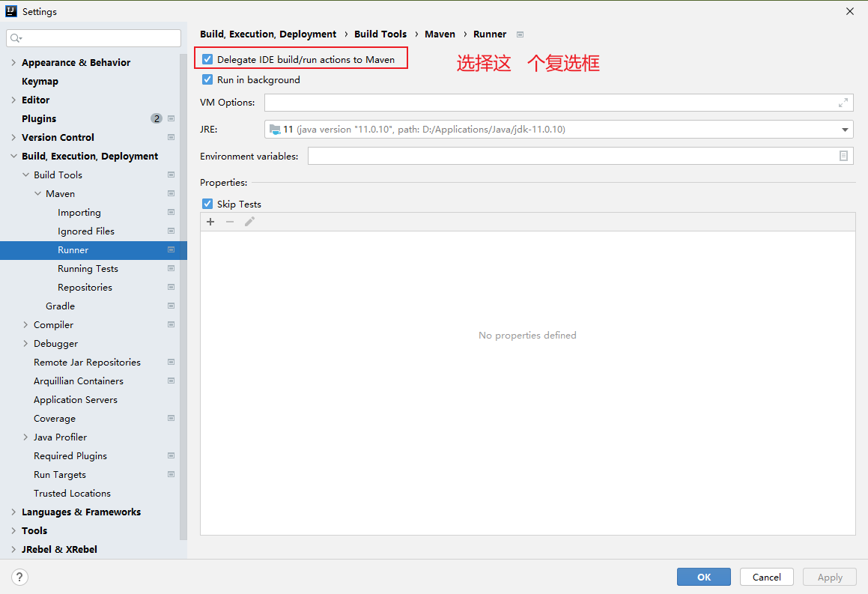Click the OK button
The width and height of the screenshot is (868, 594).
pos(703,577)
